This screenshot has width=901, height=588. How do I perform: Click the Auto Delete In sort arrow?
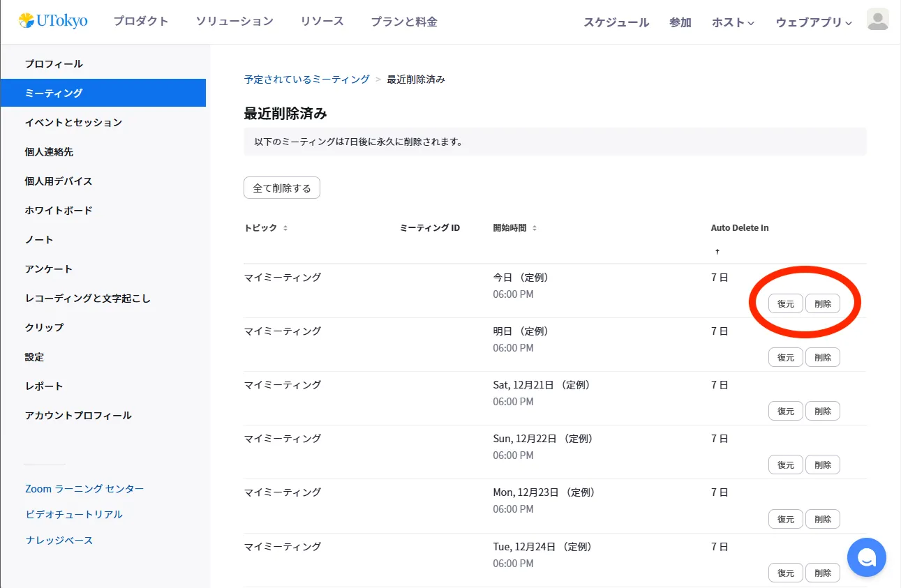717,251
